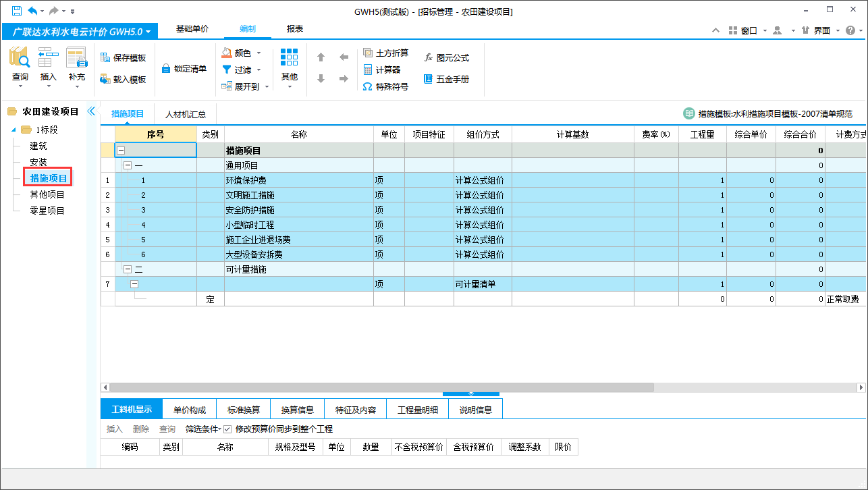Click the horizontal scrollbar of table

[381, 387]
